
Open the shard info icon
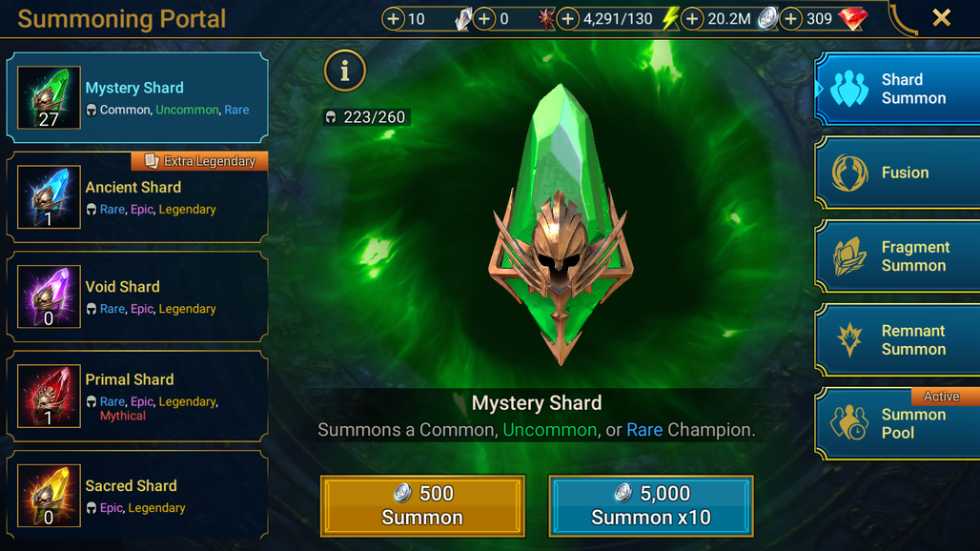(x=344, y=71)
